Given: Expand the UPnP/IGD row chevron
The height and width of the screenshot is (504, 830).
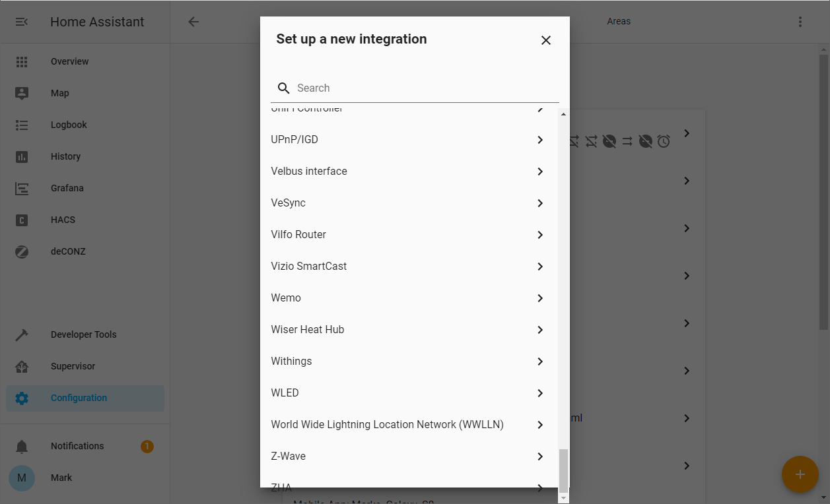Looking at the screenshot, I should [540, 140].
